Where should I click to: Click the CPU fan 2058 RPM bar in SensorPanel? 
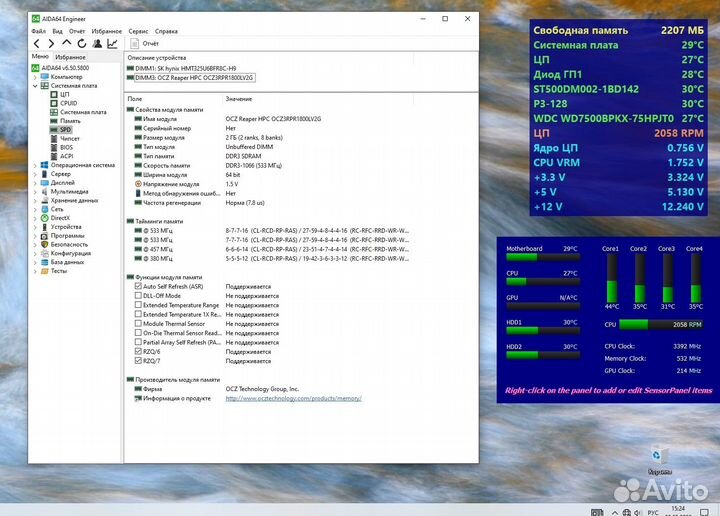click(661, 325)
